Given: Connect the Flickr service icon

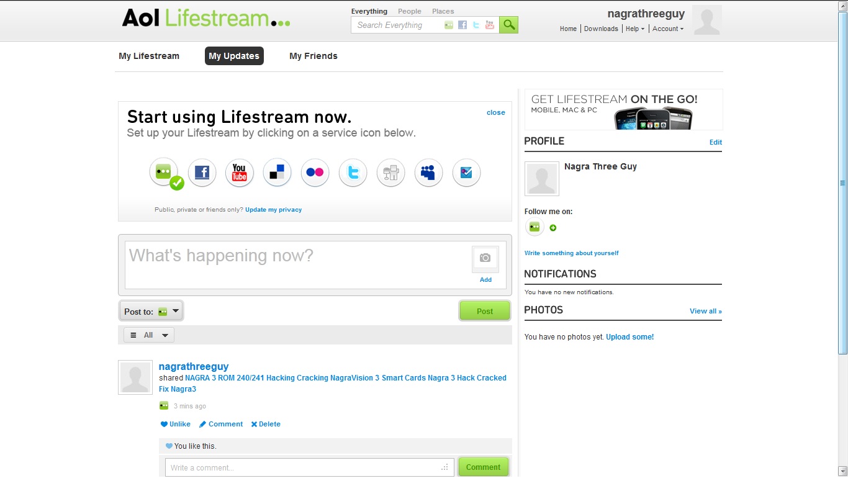Looking at the screenshot, I should click(315, 173).
